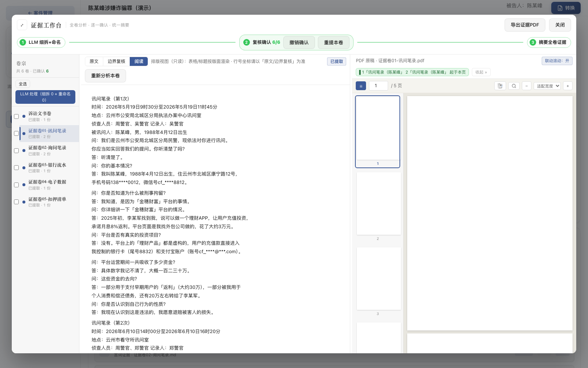The image size is (588, 368).
Task: Zoom out the PDF with minus
Action: [527, 86]
